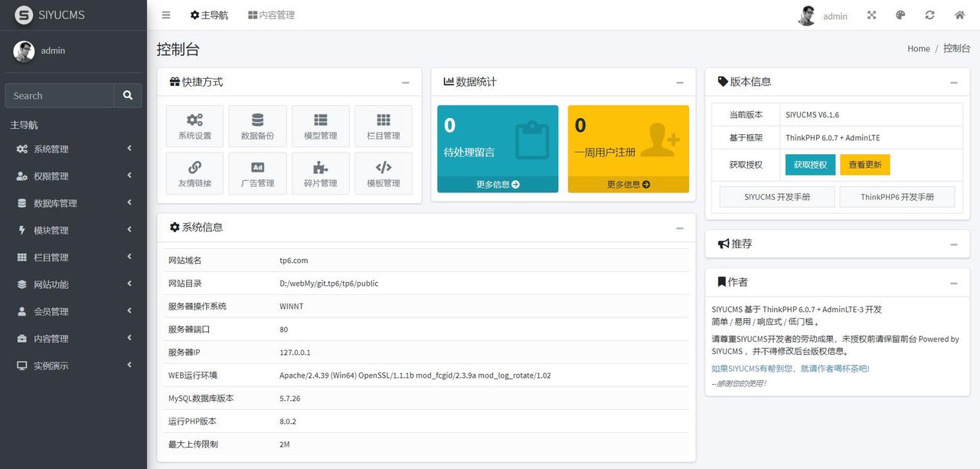The image size is (980, 469).
Task: Enter fullscreen with the expand icon
Action: point(871,15)
